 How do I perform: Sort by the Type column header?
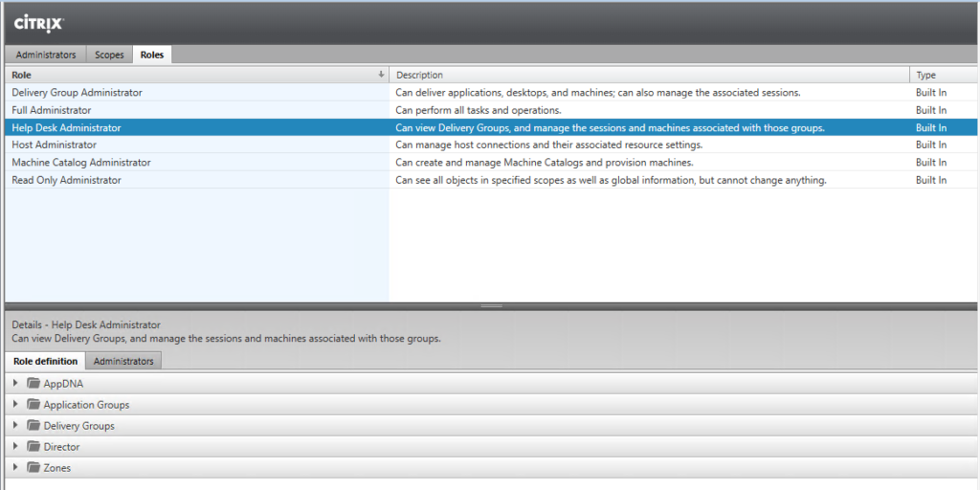[945, 75]
